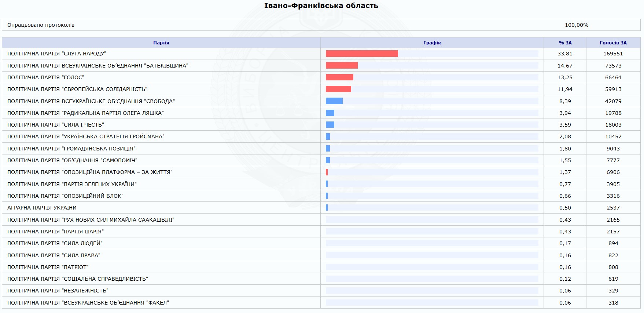644x313 pixels.
Task: Click the "Графік" column header
Action: point(432,43)
